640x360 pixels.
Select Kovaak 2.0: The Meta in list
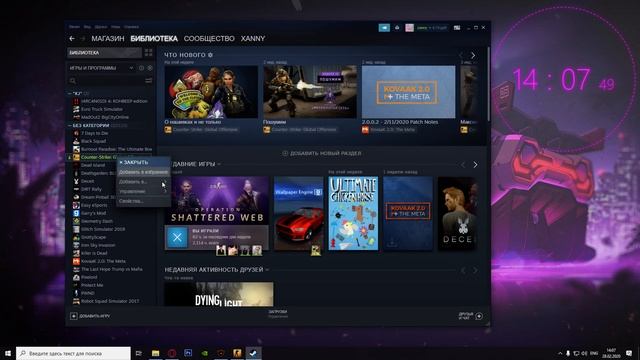(103, 261)
